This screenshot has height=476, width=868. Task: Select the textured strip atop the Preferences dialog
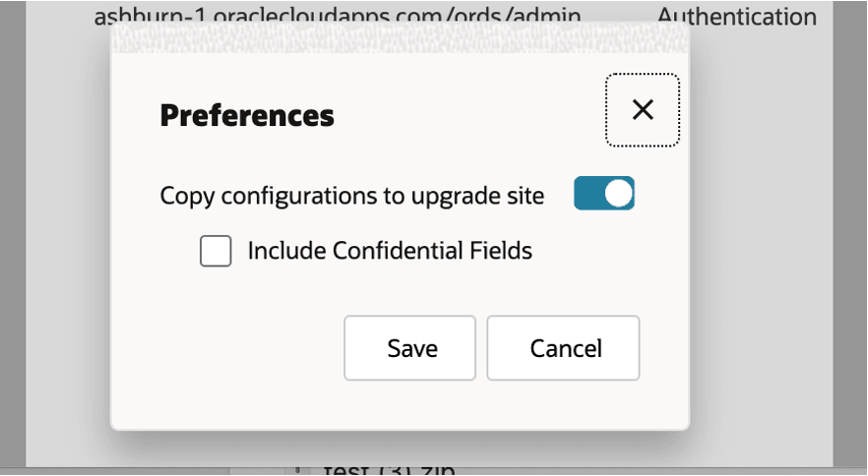400,37
